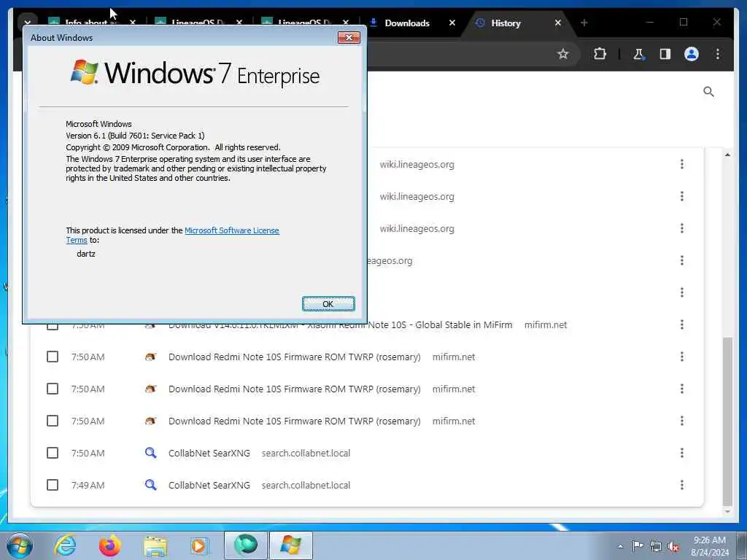Open the 7:50 AM CollabNet SearXNG history entry
Screen dimensions: 747x560
(209, 453)
